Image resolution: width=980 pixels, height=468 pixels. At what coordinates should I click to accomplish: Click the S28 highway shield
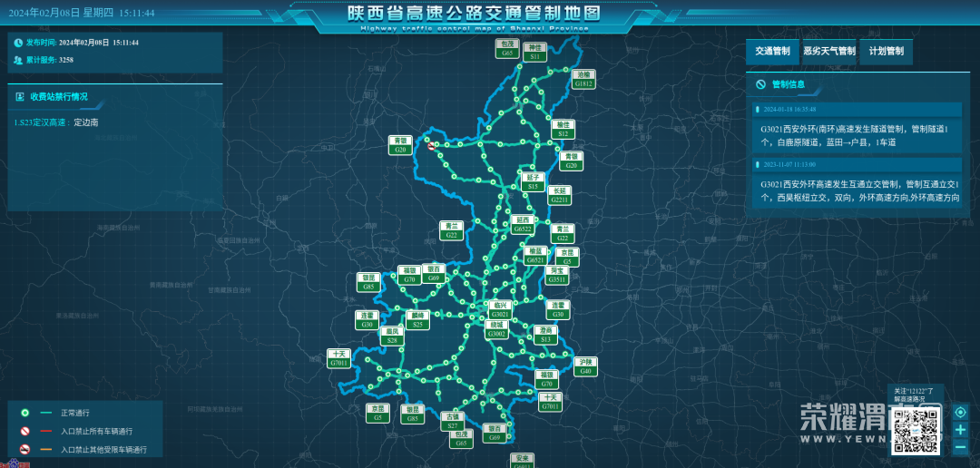click(x=392, y=336)
